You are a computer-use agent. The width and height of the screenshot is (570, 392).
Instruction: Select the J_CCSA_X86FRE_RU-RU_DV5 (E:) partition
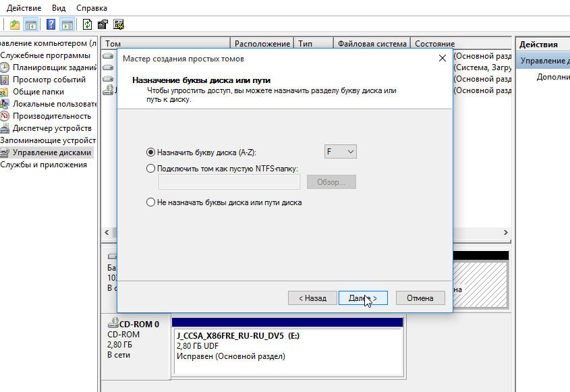pyautogui.click(x=288, y=345)
